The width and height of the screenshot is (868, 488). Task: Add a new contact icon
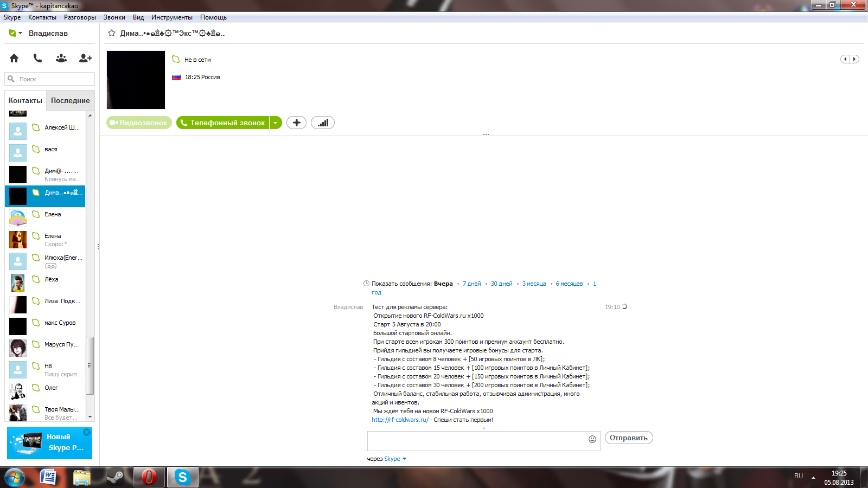click(86, 58)
